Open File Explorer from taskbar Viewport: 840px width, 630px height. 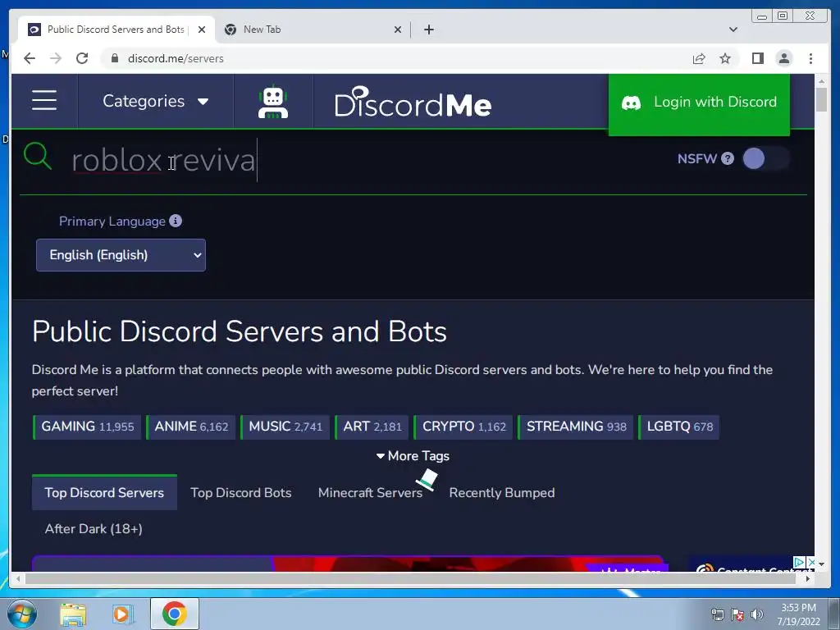pos(73,614)
